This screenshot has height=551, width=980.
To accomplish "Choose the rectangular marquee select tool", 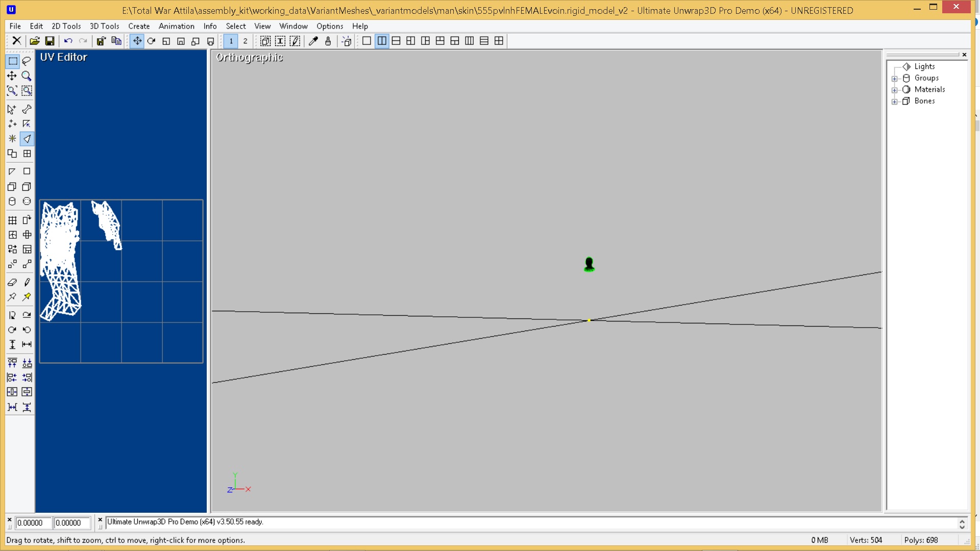I will (12, 61).
